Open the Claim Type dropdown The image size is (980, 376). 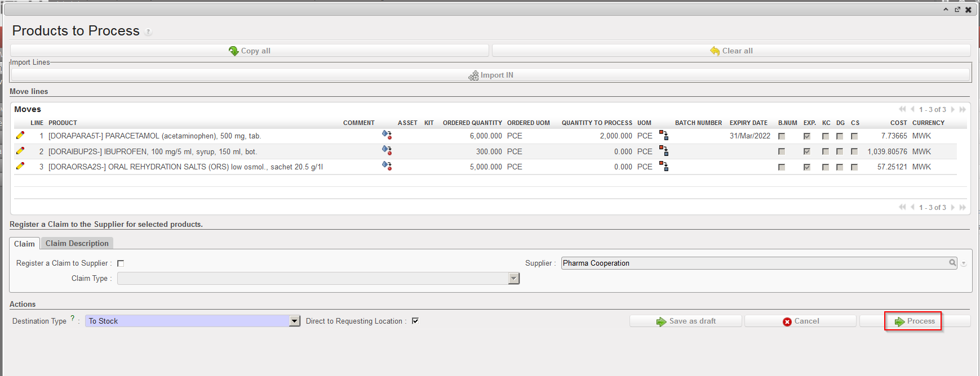coord(513,278)
